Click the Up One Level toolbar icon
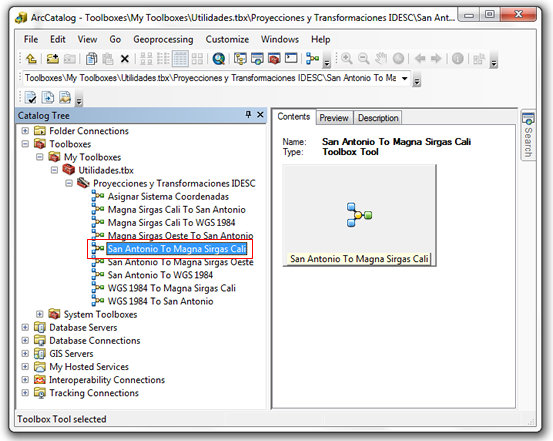This screenshot has height=441, width=553. pyautogui.click(x=31, y=59)
